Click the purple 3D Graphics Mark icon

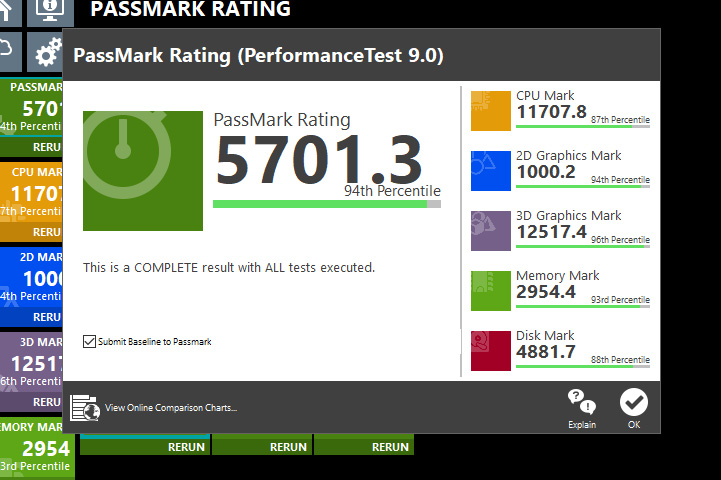point(491,231)
